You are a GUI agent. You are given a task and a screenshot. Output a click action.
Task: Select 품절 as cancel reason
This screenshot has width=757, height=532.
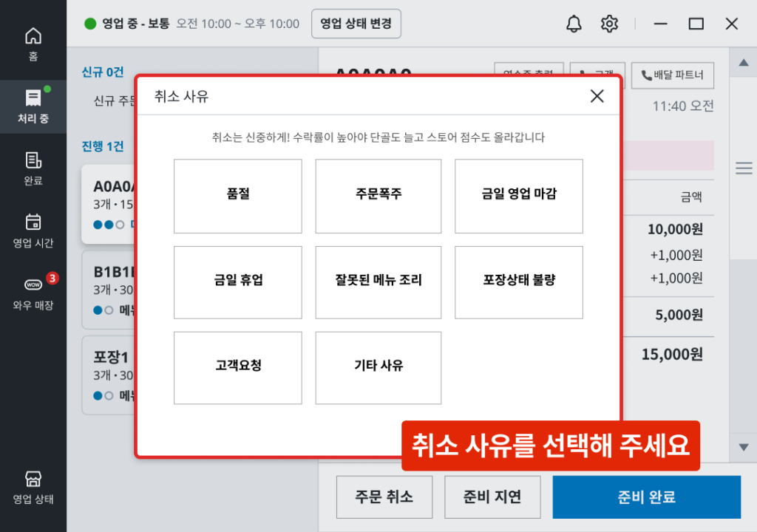(238, 196)
